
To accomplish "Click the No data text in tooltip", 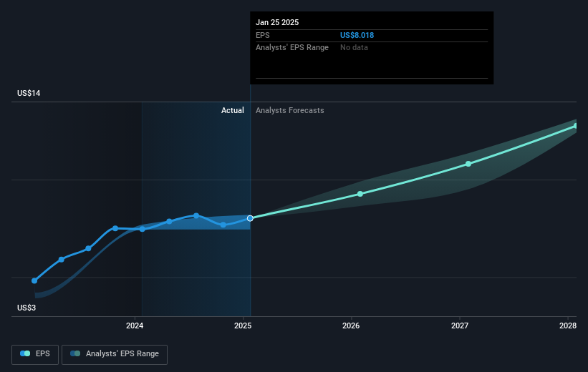I will coord(354,48).
